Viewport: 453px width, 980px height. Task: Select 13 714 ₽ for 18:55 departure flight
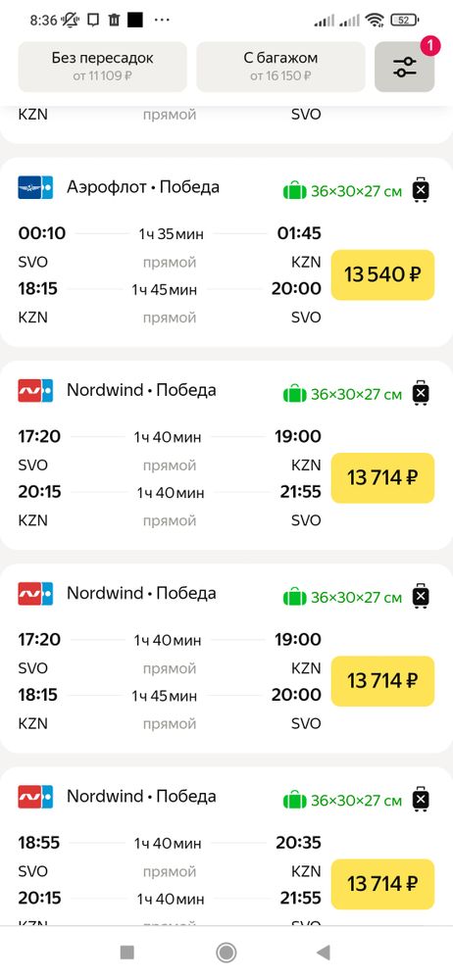(x=382, y=884)
